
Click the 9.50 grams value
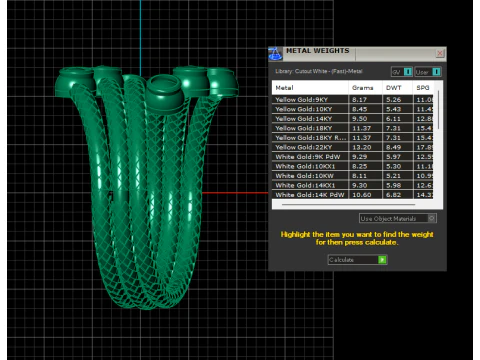pos(359,119)
